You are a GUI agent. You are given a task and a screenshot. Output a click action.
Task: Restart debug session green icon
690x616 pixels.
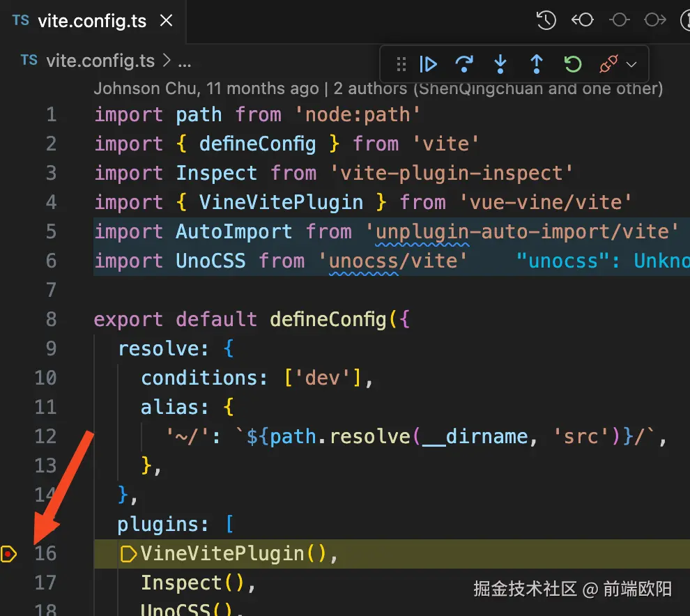[x=572, y=64]
